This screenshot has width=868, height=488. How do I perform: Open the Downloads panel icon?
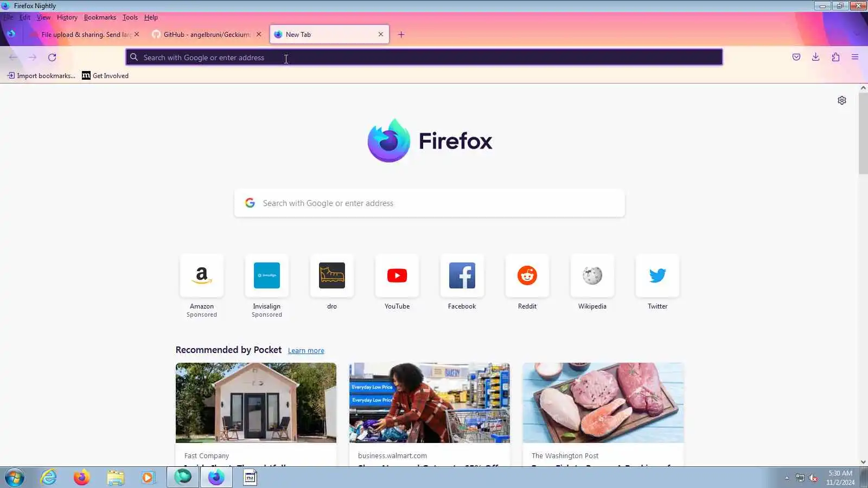click(x=815, y=57)
